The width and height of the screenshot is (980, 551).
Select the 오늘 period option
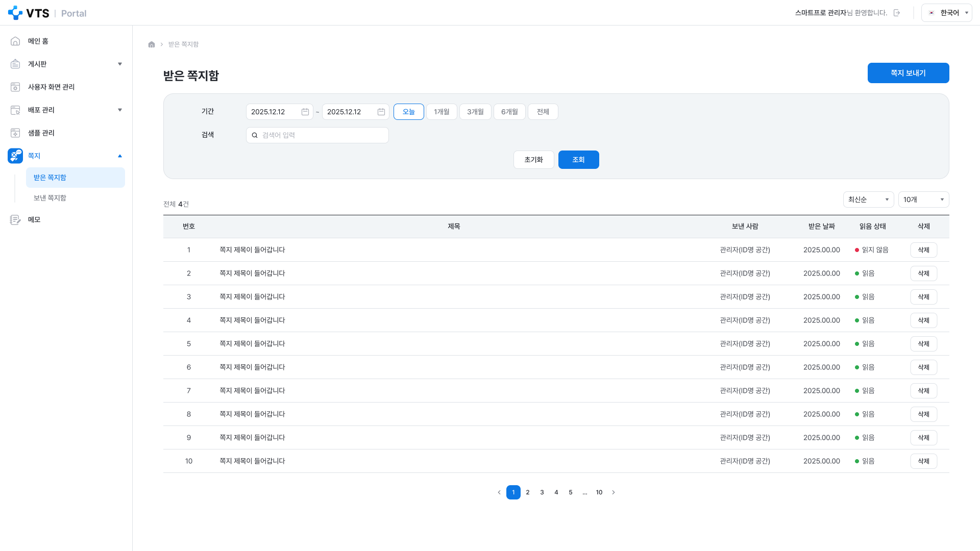click(x=409, y=112)
